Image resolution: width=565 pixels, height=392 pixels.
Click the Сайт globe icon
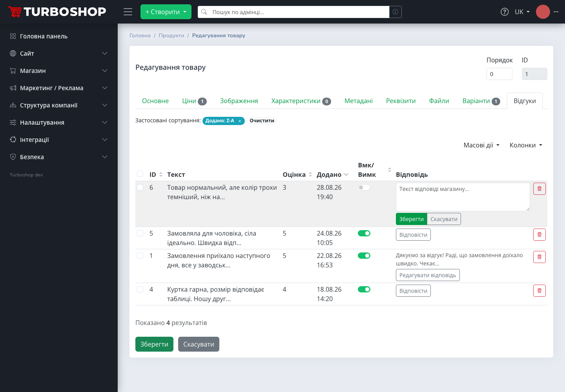[x=13, y=53]
